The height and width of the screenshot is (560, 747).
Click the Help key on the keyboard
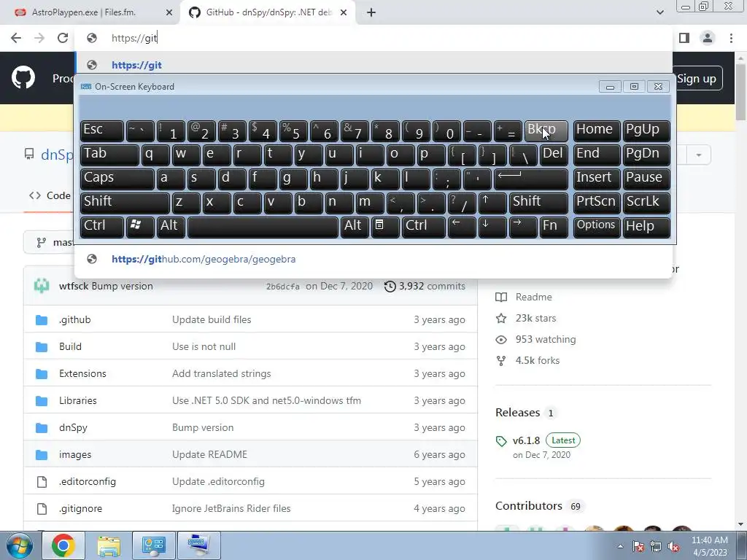(646, 227)
